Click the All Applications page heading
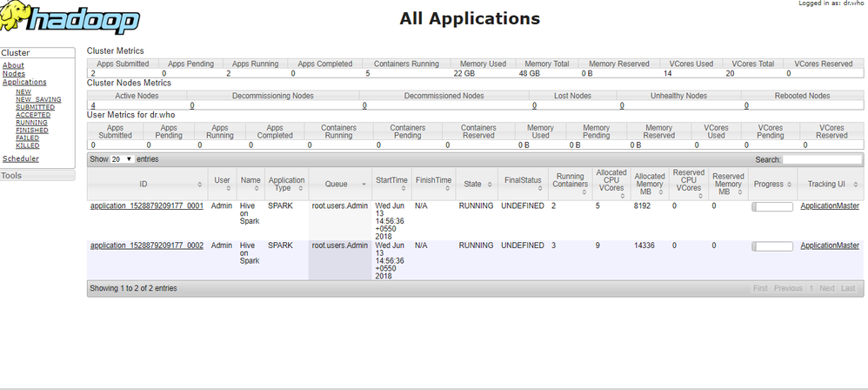The height and width of the screenshot is (390, 868). click(470, 18)
